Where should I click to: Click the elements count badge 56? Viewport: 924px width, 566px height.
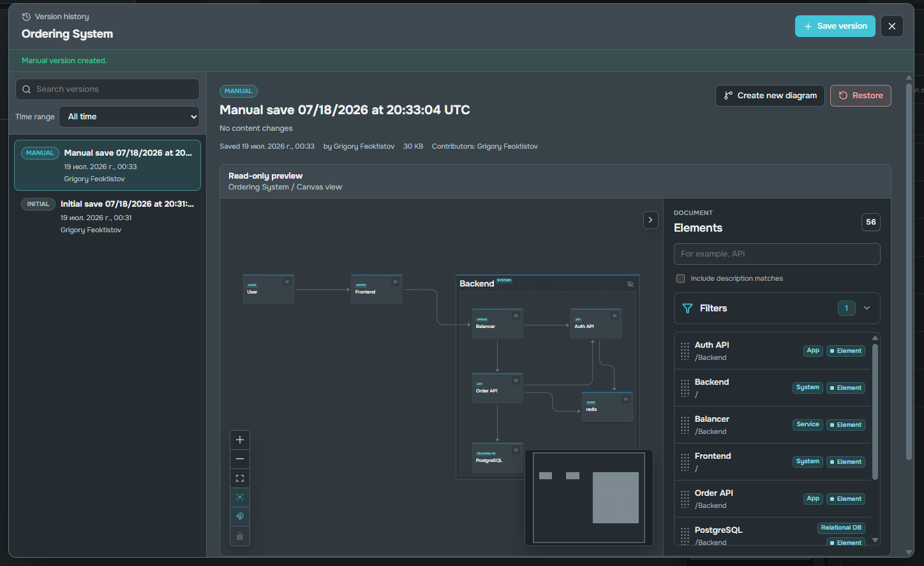click(x=871, y=222)
